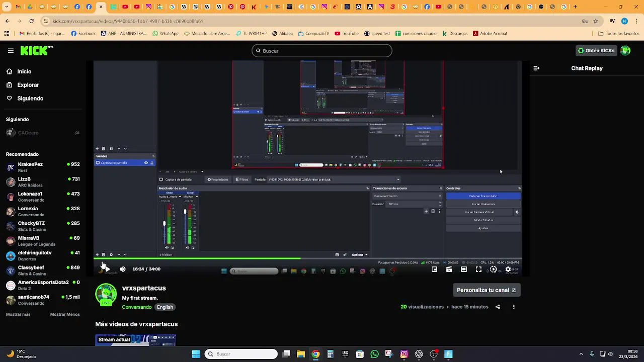
Task: Reload the page in Chrome
Action: click(31, 21)
